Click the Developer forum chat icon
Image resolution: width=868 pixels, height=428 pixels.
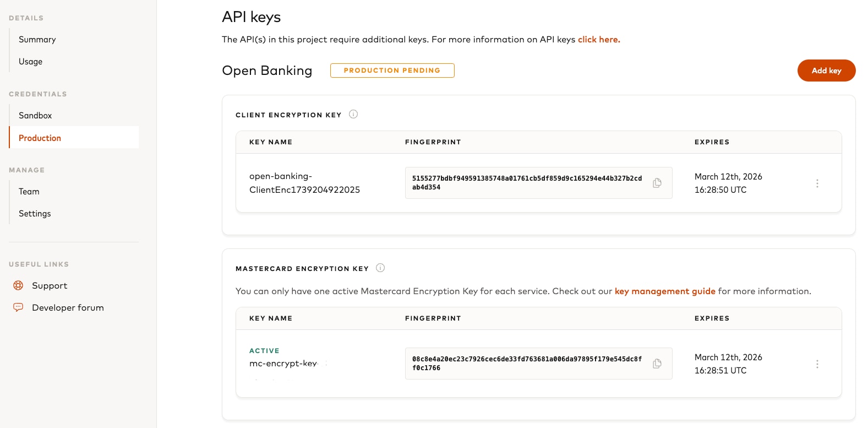coord(18,307)
